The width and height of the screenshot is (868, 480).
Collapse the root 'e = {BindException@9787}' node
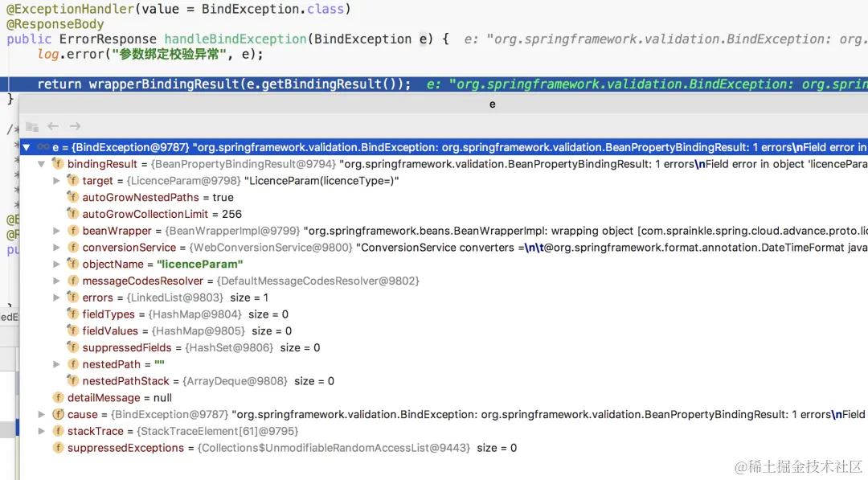(x=26, y=147)
